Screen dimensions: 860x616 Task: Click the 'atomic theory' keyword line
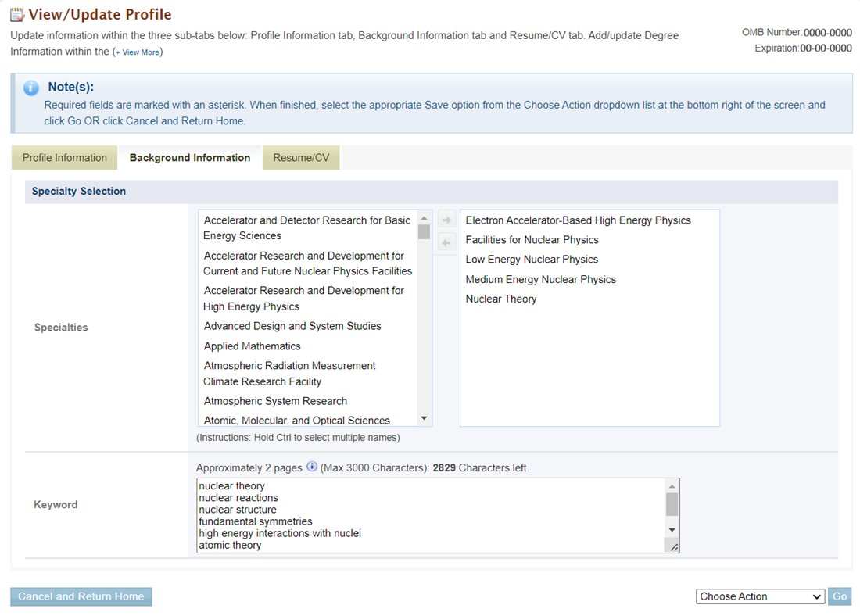coord(230,545)
